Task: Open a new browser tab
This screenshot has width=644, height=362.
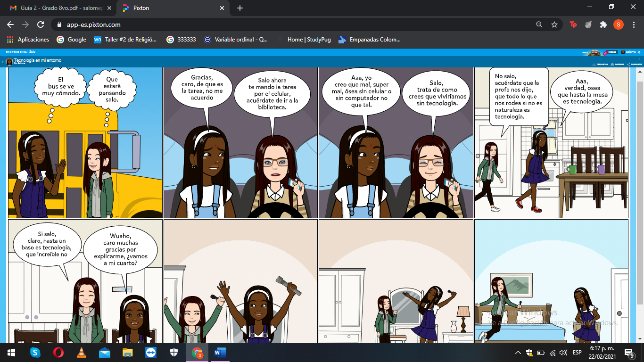Action: pos(240,8)
